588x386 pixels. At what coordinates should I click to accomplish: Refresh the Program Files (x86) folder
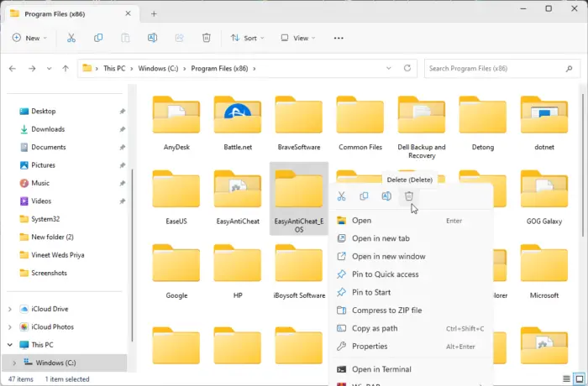pos(407,68)
